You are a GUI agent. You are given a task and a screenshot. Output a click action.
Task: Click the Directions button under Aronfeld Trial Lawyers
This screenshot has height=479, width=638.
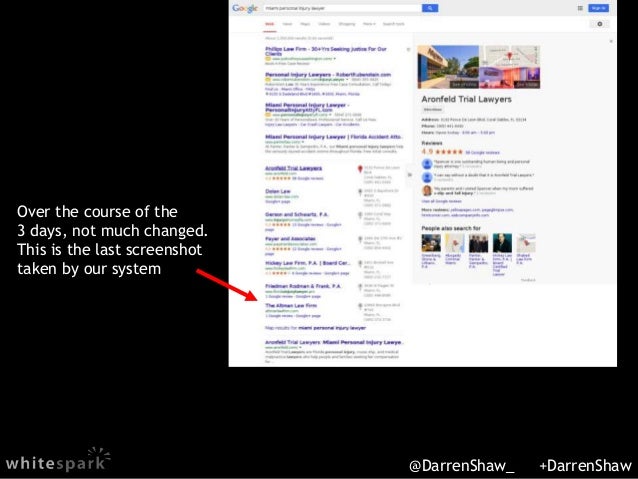[433, 109]
